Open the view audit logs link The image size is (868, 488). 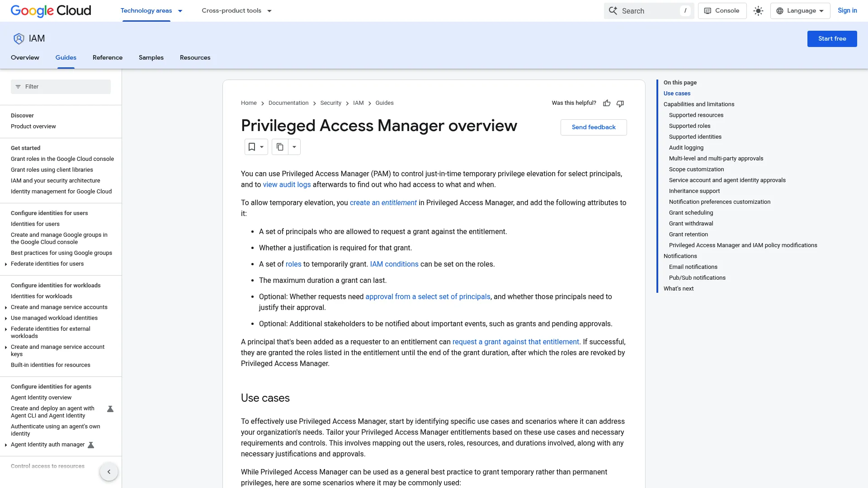click(287, 185)
